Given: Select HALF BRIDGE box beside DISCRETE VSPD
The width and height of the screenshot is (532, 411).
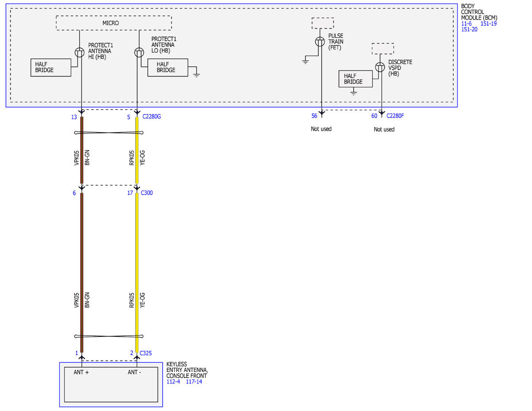Looking at the screenshot, I should 356,79.
